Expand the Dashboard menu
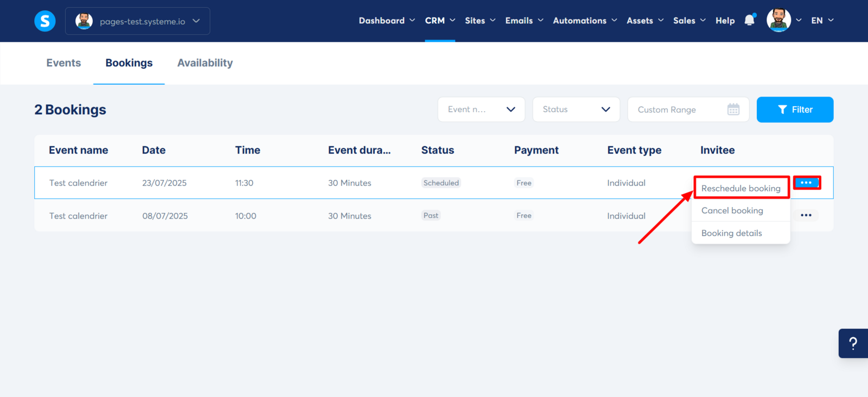 387,21
